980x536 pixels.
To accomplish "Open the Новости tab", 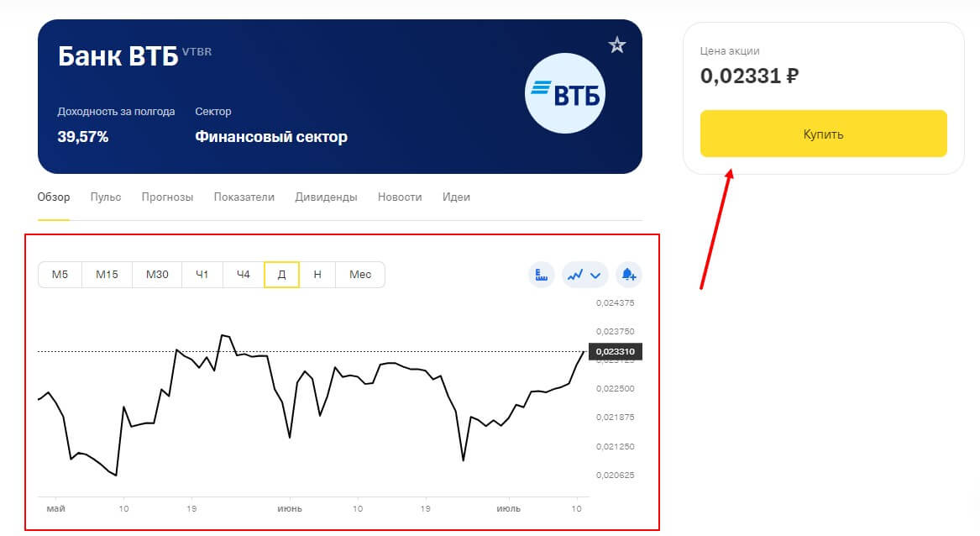I will [400, 197].
